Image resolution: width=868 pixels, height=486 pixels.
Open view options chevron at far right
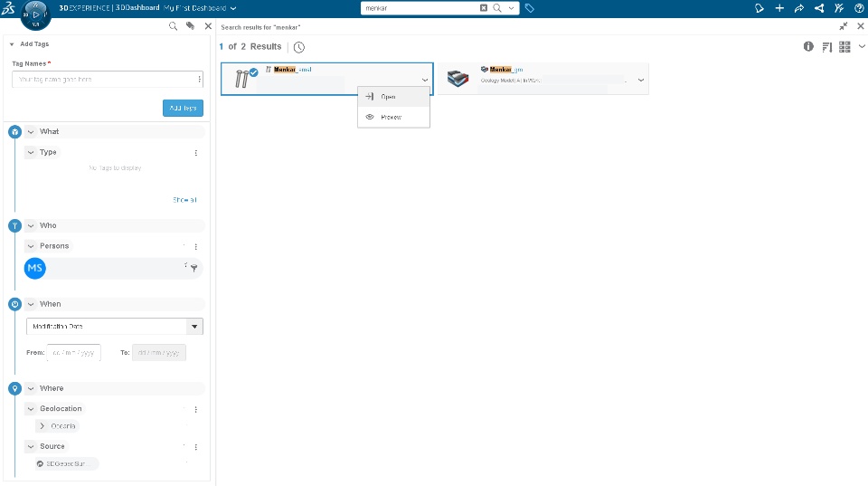pos(862,46)
